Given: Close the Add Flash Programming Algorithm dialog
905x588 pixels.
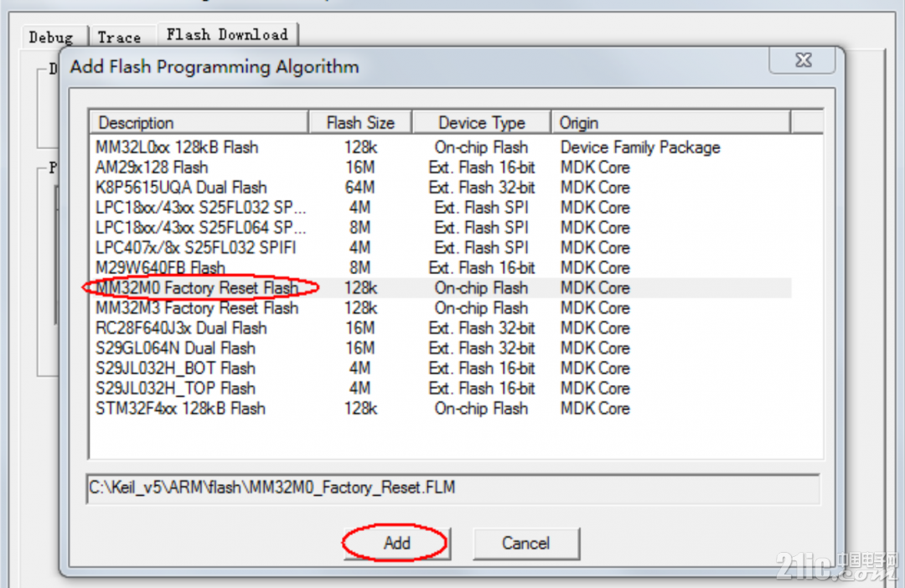Looking at the screenshot, I should click(x=803, y=60).
